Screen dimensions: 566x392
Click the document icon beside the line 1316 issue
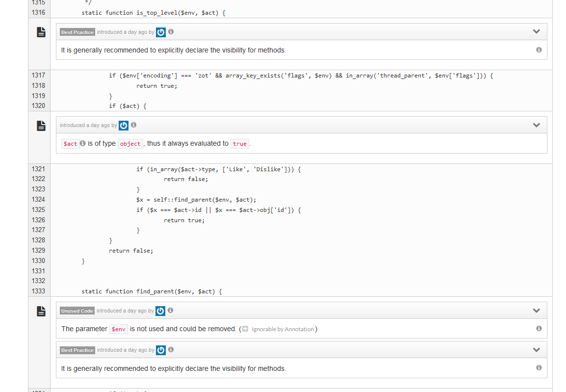[41, 32]
